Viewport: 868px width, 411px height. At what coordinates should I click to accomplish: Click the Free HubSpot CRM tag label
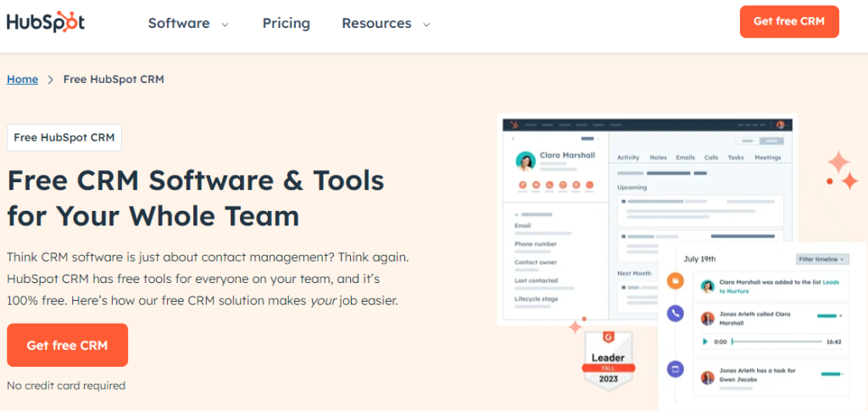point(64,138)
